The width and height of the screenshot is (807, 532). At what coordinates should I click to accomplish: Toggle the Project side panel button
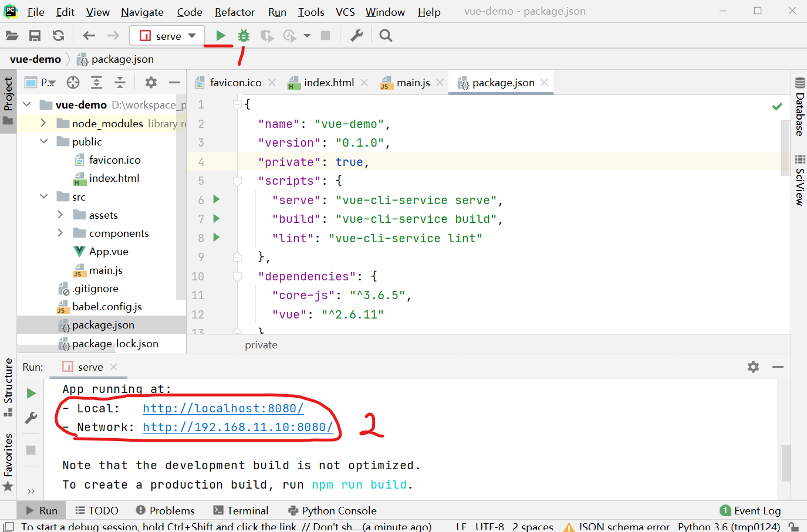tap(8, 101)
